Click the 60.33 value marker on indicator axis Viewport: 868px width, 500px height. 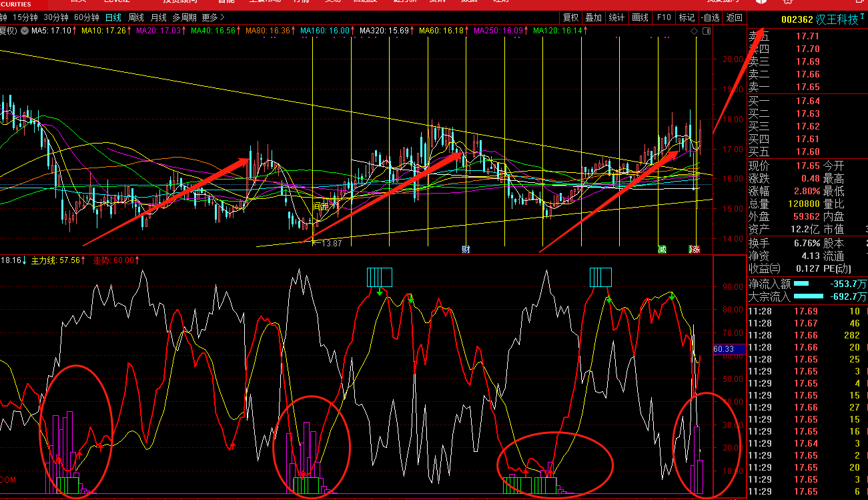pos(724,348)
